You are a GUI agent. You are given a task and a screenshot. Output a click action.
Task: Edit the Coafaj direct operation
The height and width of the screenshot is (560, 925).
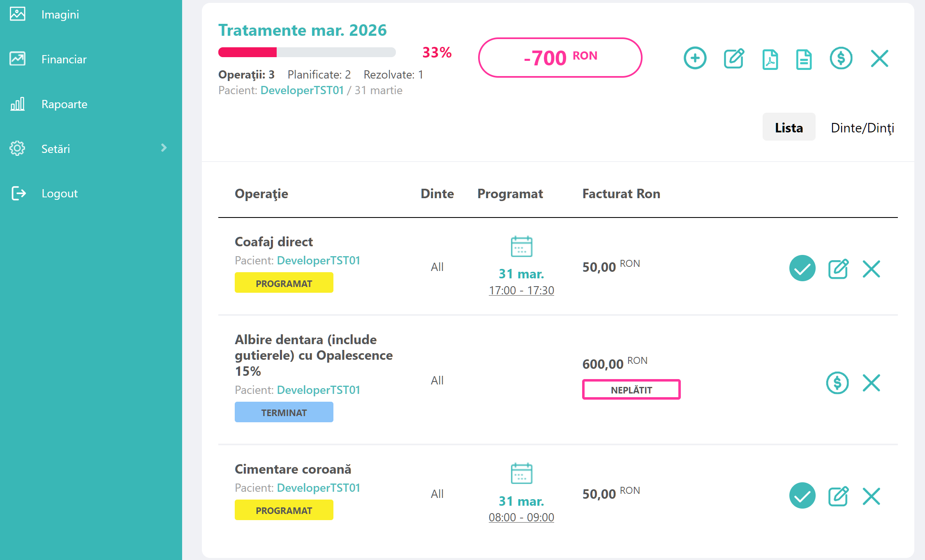pos(838,269)
